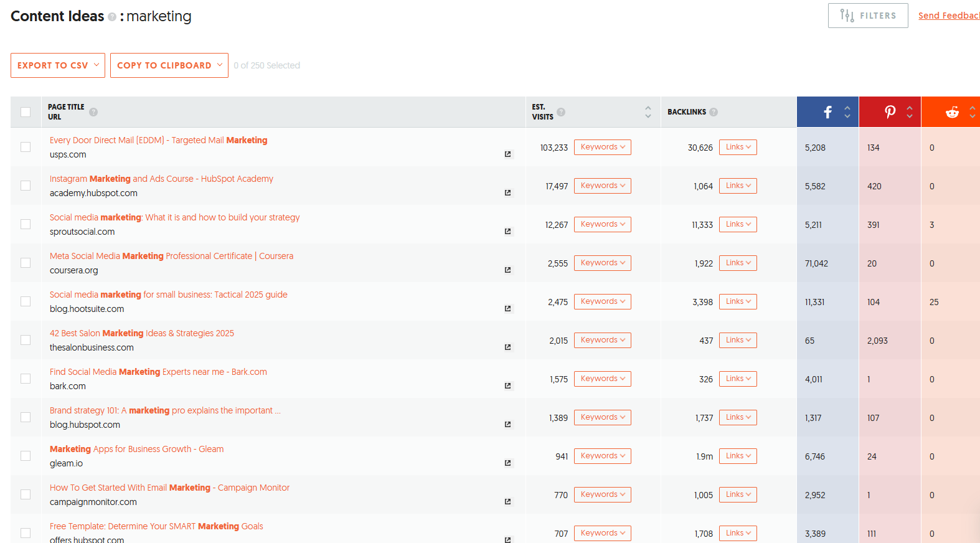Expand Keywords dropdown for usps.com row
The image size is (980, 543).
[x=603, y=147]
